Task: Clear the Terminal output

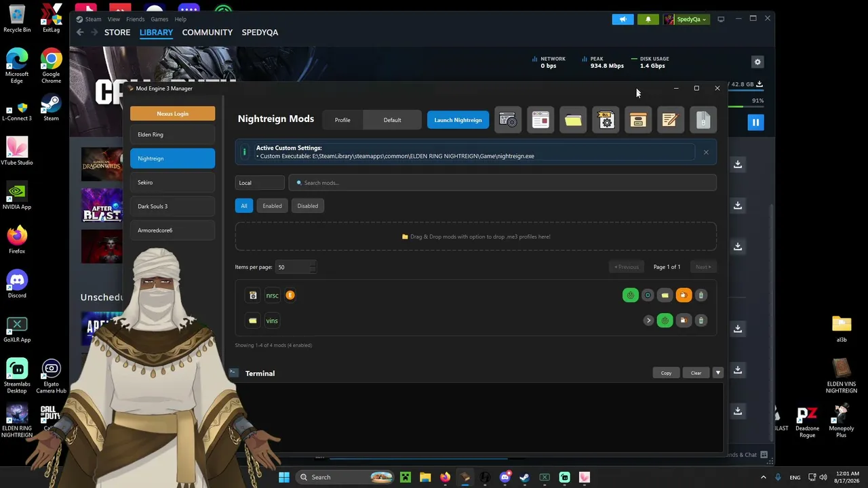Action: click(696, 373)
